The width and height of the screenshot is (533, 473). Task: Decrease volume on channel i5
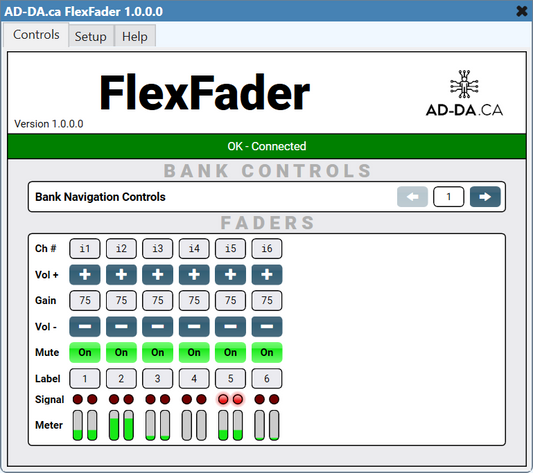pyautogui.click(x=230, y=326)
